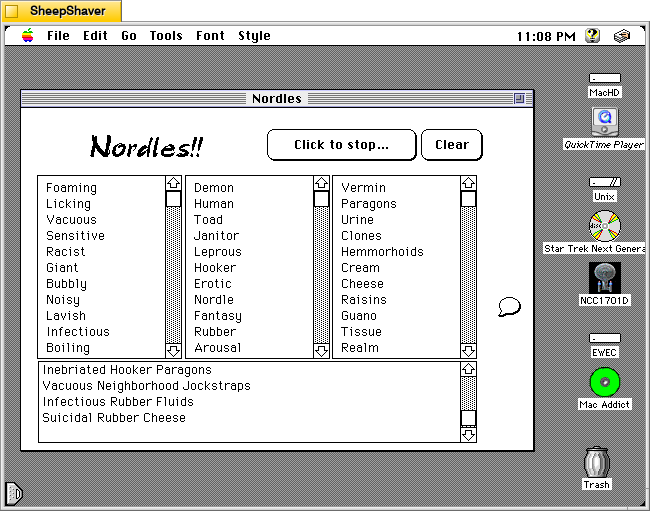Viewport: 650px width, 511px height.
Task: Select 'Janitor' in the middle list
Action: click(216, 236)
